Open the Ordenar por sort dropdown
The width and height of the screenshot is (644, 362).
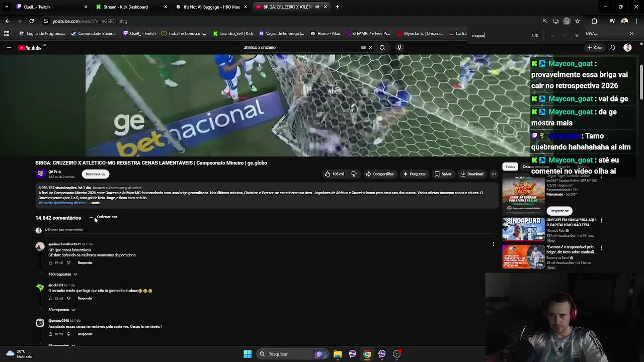(104, 217)
